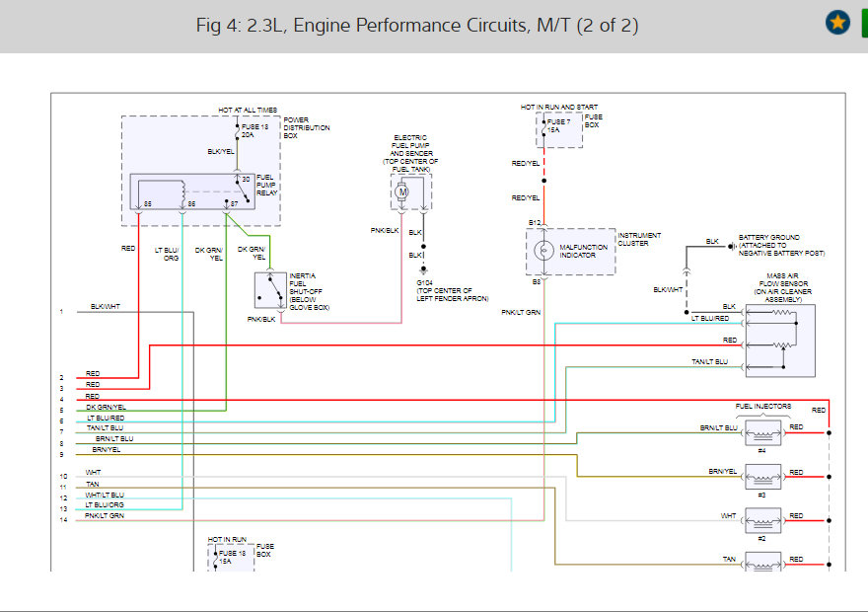Click 'BLK/WHT' label on wire row 1
The width and height of the screenshot is (868, 612).
coord(106,306)
